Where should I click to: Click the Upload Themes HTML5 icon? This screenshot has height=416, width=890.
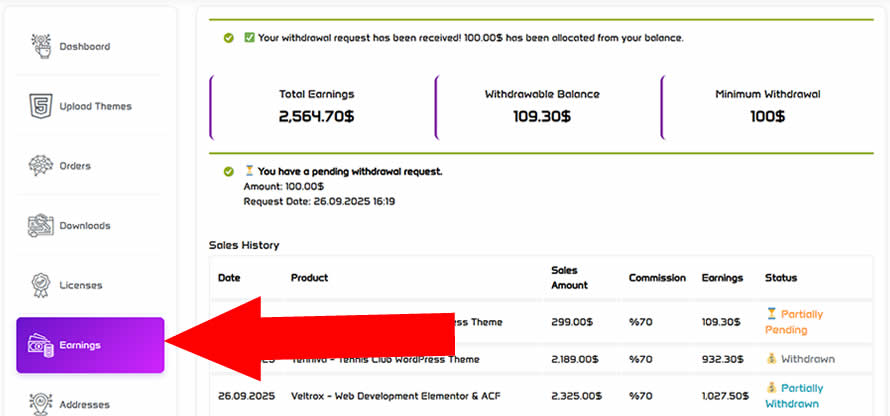[x=41, y=106]
